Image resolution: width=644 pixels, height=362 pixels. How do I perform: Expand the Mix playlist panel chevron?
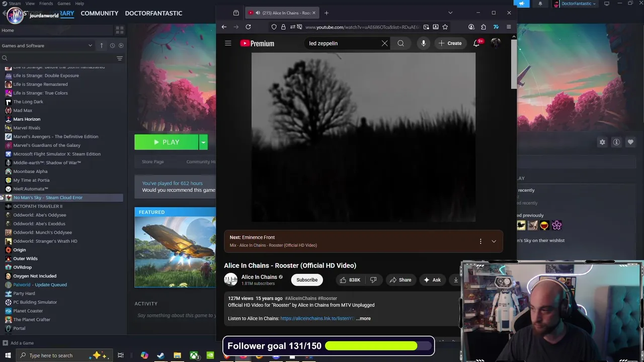coord(494,241)
